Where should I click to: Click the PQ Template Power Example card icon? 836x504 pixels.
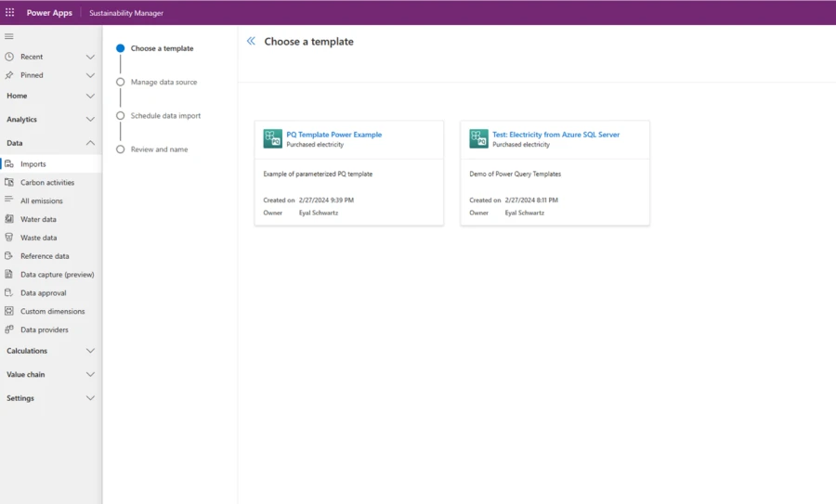point(272,139)
